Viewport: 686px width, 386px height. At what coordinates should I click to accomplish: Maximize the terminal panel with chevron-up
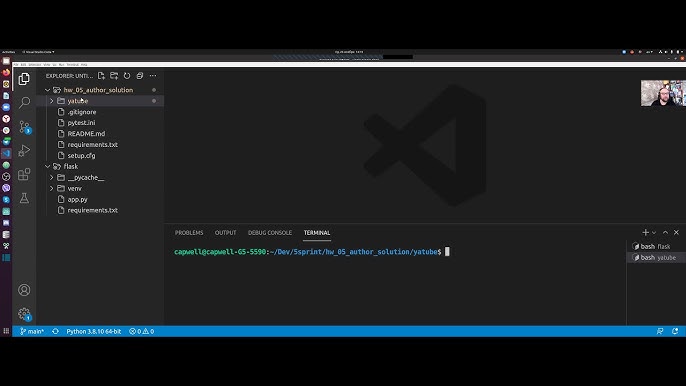[x=665, y=232]
